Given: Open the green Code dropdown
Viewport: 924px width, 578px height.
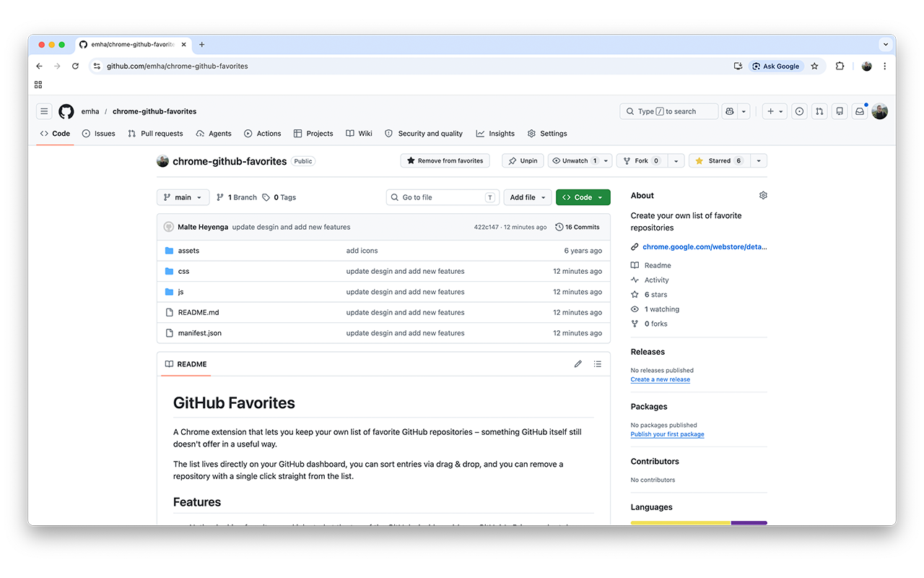Looking at the screenshot, I should click(583, 197).
